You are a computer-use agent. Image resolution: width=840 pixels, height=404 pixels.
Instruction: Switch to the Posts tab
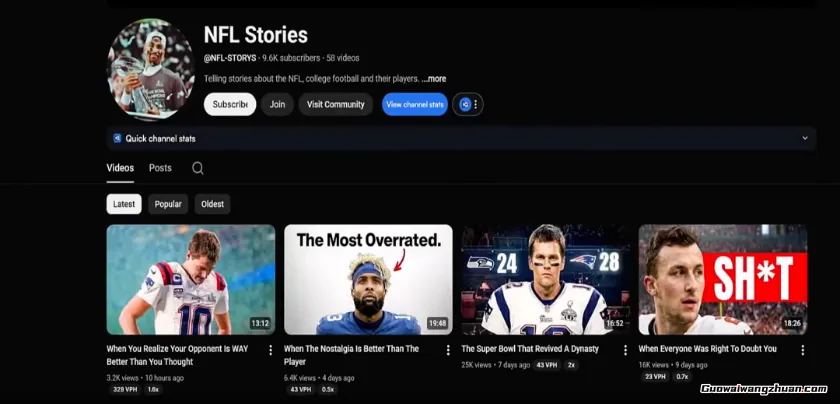[160, 168]
